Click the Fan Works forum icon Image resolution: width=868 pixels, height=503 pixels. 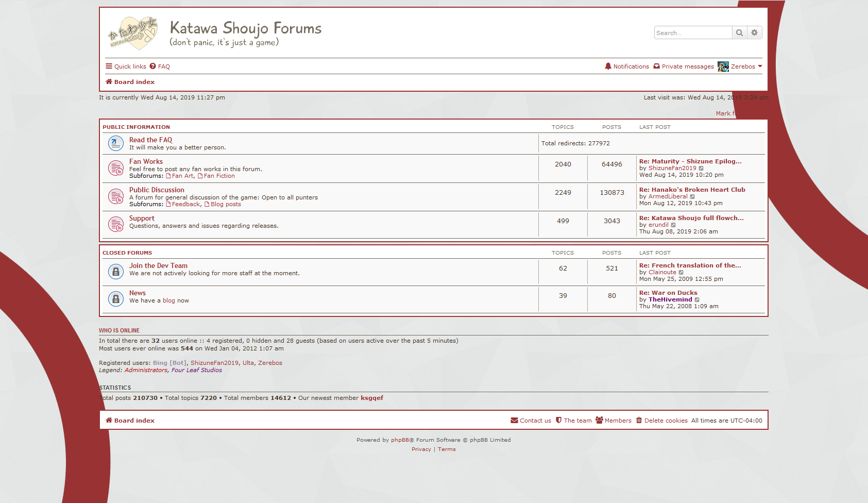click(x=115, y=168)
